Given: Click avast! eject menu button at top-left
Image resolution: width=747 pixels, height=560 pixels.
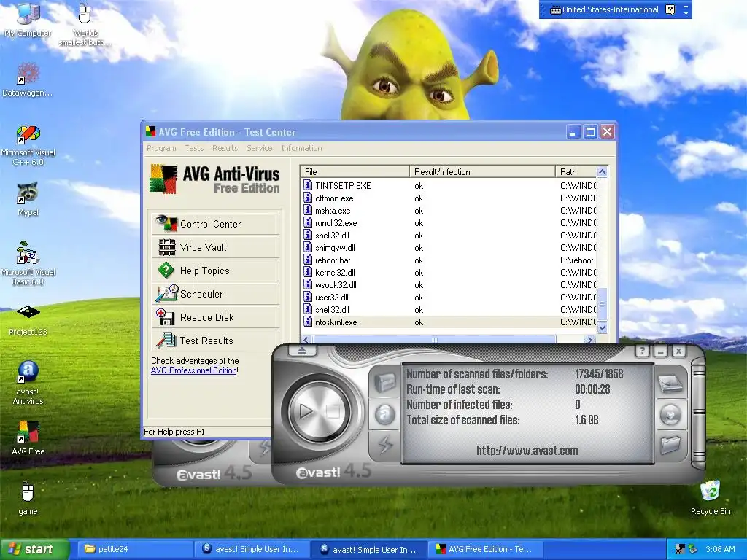Looking at the screenshot, I should pos(302,351).
